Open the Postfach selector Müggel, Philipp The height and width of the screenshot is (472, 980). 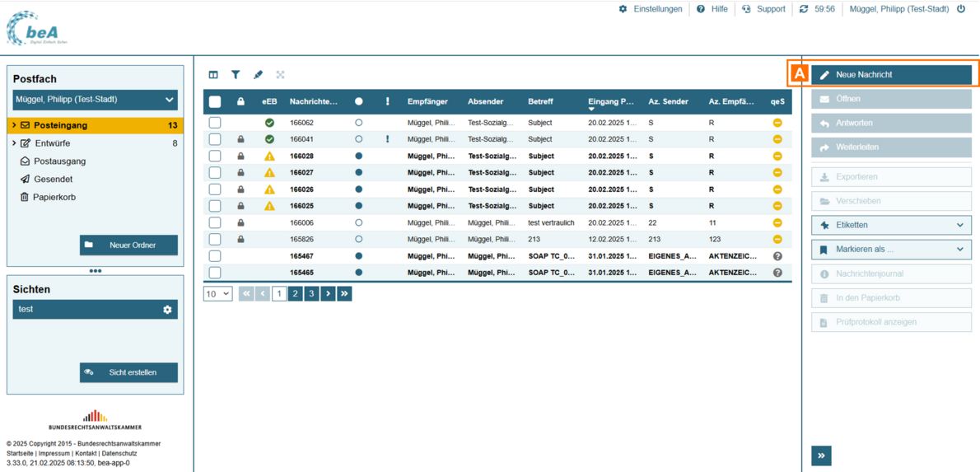pyautogui.click(x=95, y=100)
